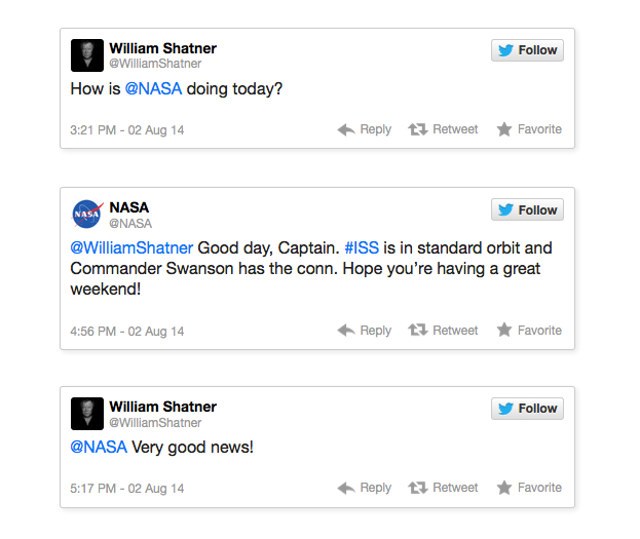Follow William Shatner from the third tweet
Screen dimensions: 640x539
coord(527,408)
